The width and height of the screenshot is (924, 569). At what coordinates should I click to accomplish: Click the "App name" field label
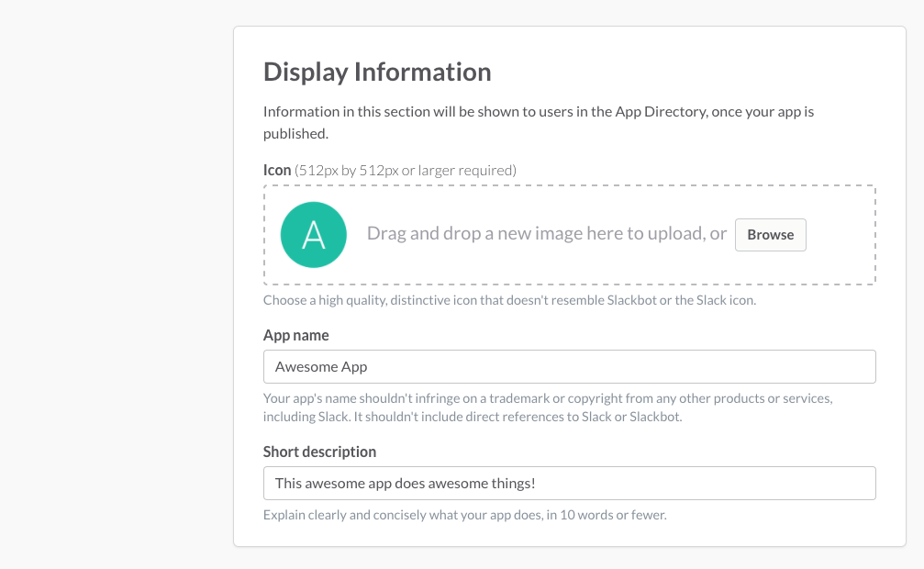point(295,335)
